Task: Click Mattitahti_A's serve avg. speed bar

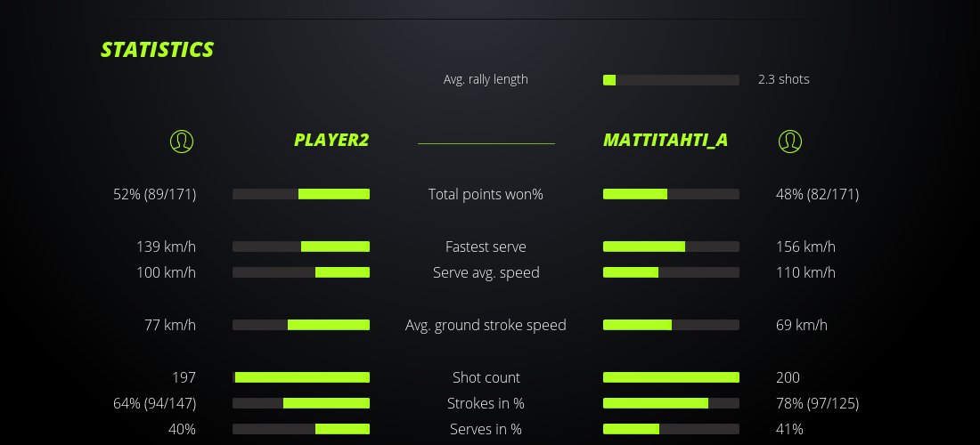Action: pyautogui.click(x=671, y=272)
